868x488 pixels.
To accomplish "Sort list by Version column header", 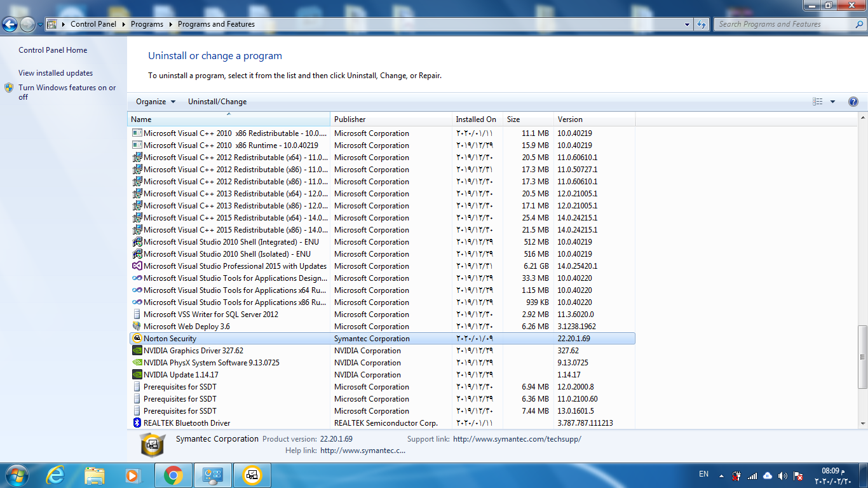I will point(594,119).
